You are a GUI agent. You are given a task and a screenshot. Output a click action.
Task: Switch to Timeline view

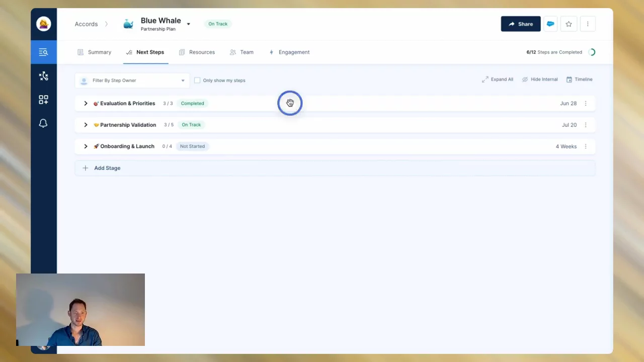(579, 79)
